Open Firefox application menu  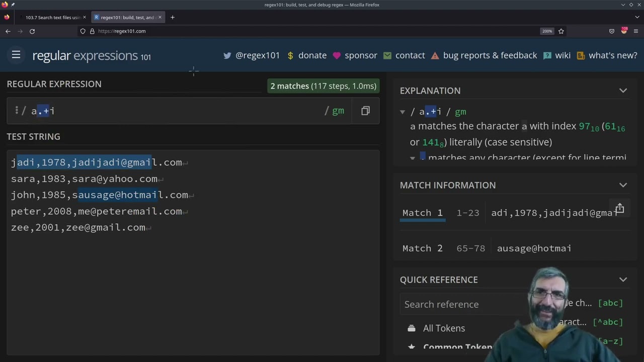(x=636, y=31)
